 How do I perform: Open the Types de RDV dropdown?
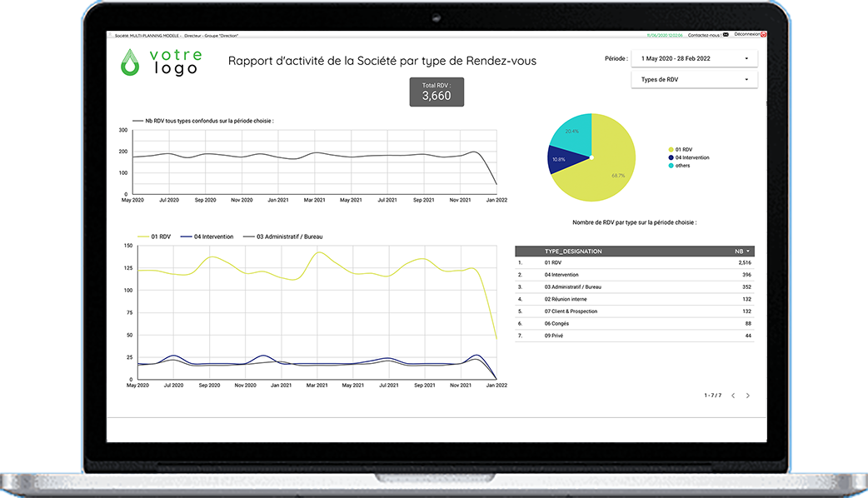[x=694, y=80]
